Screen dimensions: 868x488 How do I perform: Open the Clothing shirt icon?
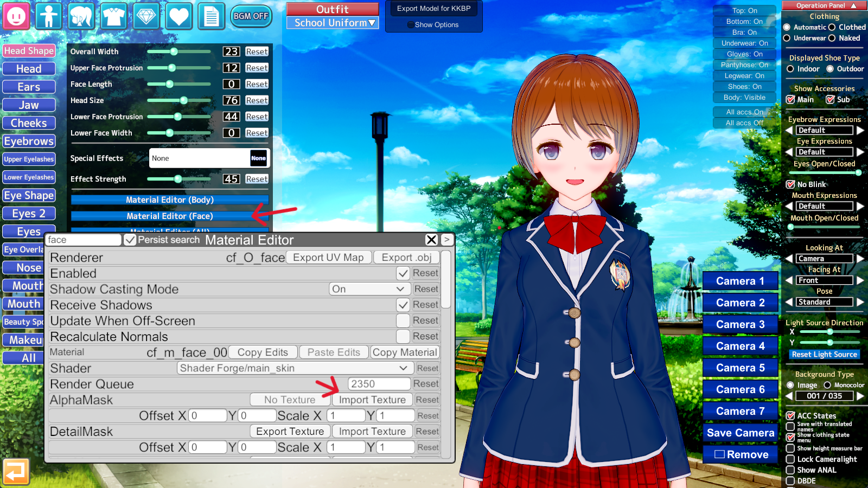point(114,16)
